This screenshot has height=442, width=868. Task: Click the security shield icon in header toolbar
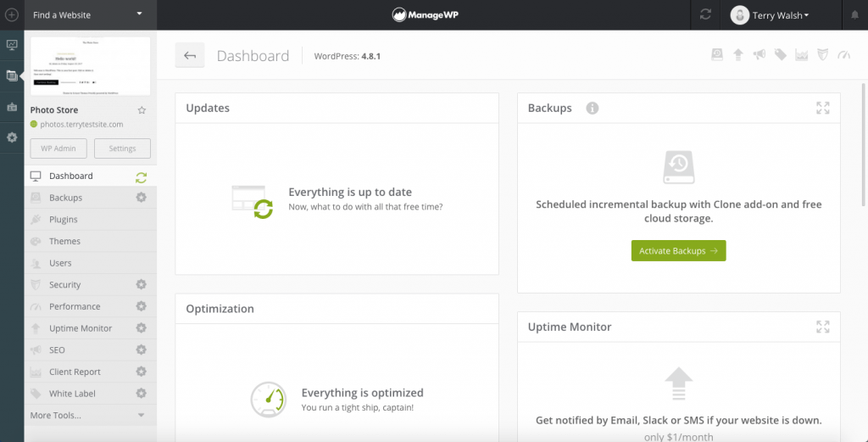point(823,54)
